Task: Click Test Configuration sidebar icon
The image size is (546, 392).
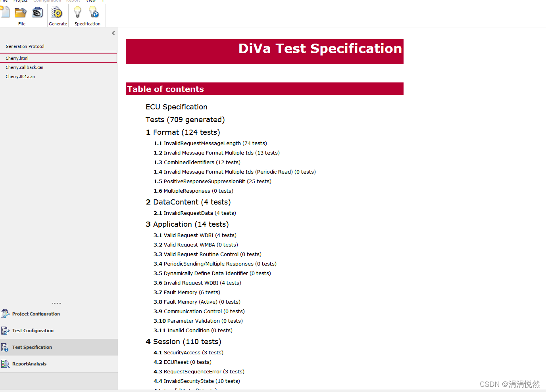Action: [x=5, y=331]
